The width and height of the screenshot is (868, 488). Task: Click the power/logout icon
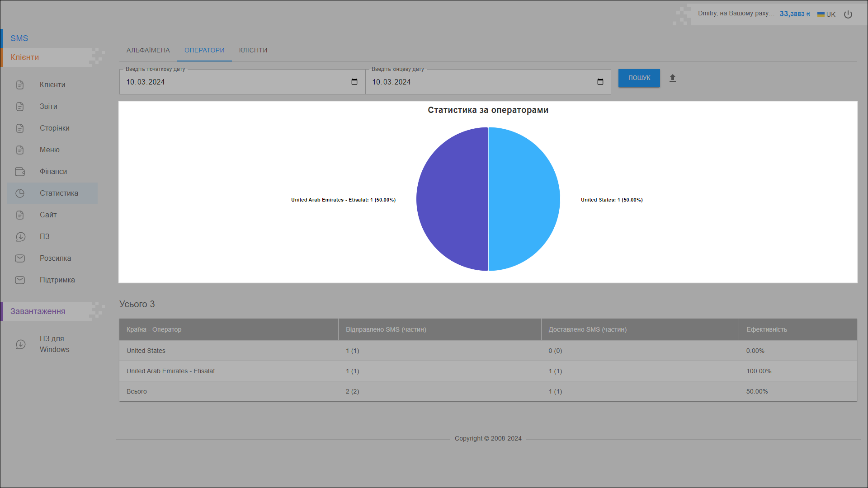[848, 14]
